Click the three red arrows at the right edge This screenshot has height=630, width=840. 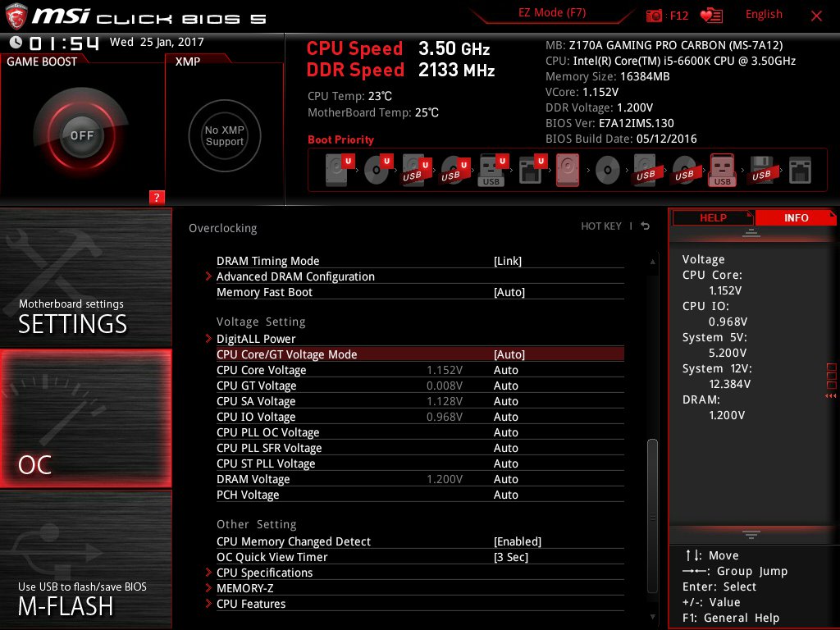pyautogui.click(x=830, y=396)
